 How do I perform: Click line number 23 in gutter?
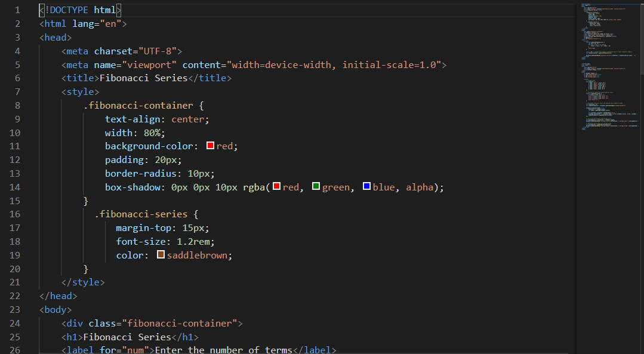(15, 310)
